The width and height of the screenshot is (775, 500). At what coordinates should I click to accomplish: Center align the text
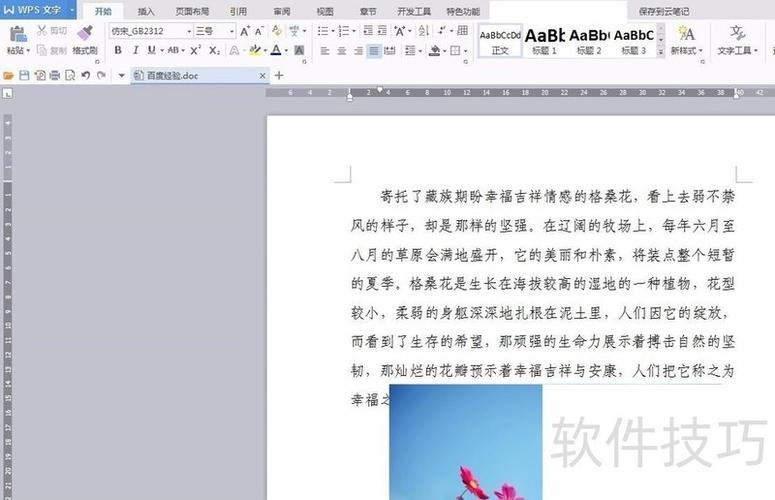(x=342, y=50)
